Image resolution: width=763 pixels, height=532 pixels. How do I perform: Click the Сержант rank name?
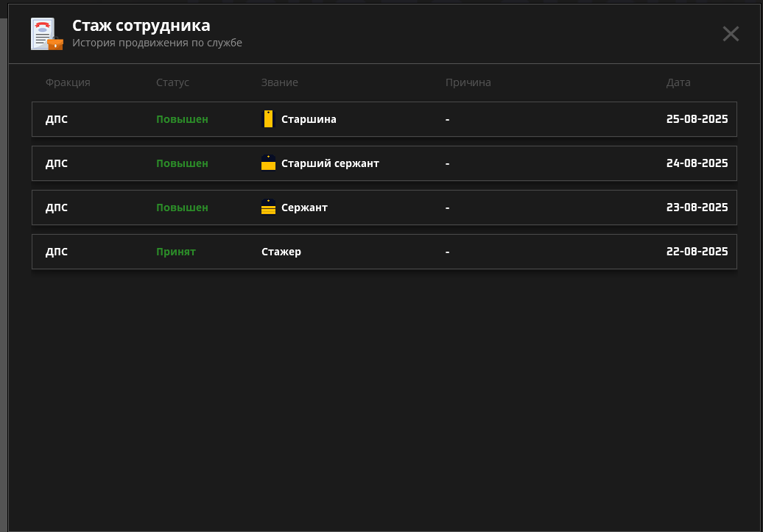304,208
